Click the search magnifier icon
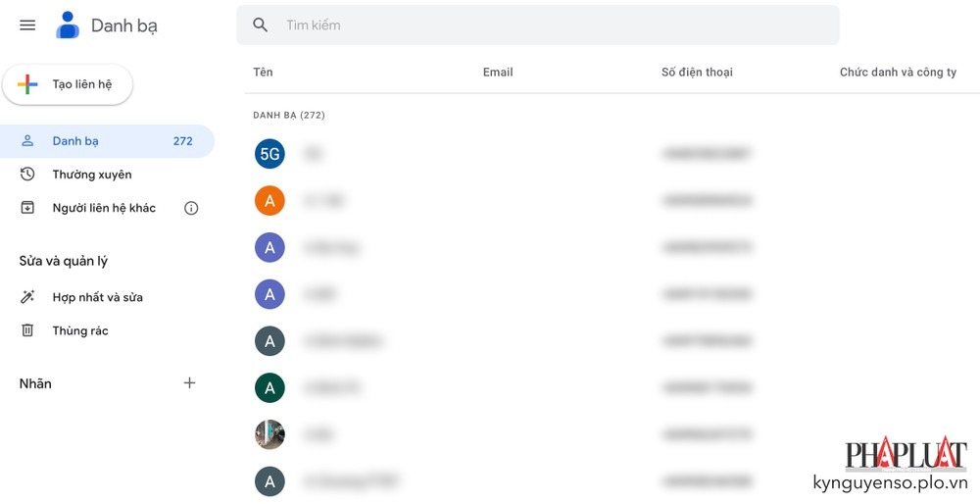The image size is (980, 504). click(261, 25)
